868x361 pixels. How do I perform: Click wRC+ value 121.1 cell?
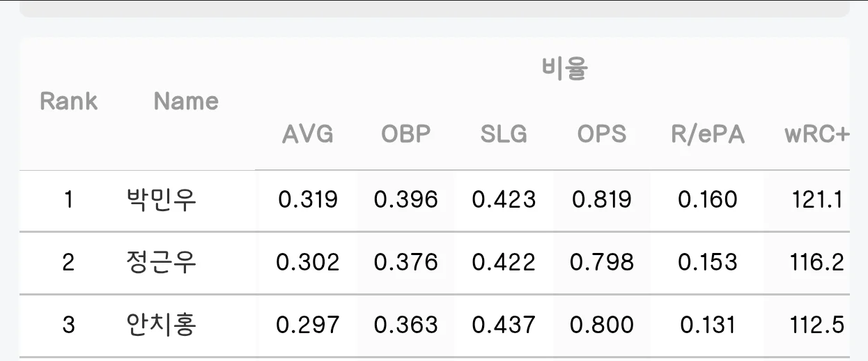818,200
